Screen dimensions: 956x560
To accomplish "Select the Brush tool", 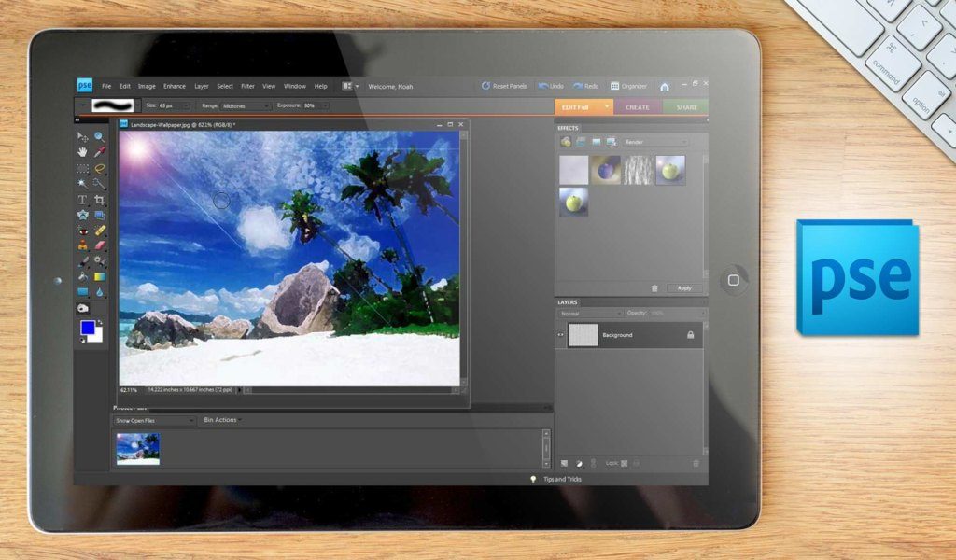I will pos(82,261).
